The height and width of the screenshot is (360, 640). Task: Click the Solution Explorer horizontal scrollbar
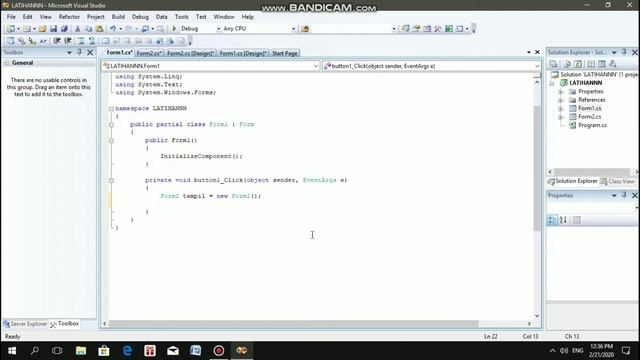pos(591,172)
